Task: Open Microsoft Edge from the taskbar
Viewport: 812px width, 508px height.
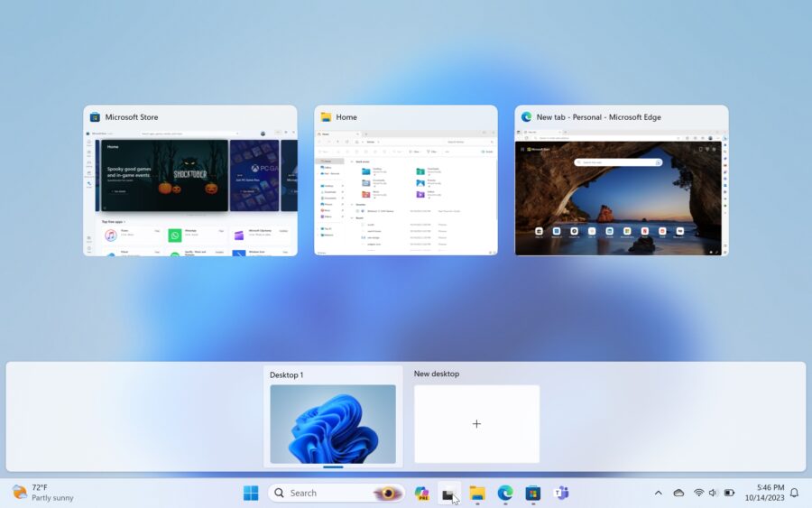Action: point(505,493)
